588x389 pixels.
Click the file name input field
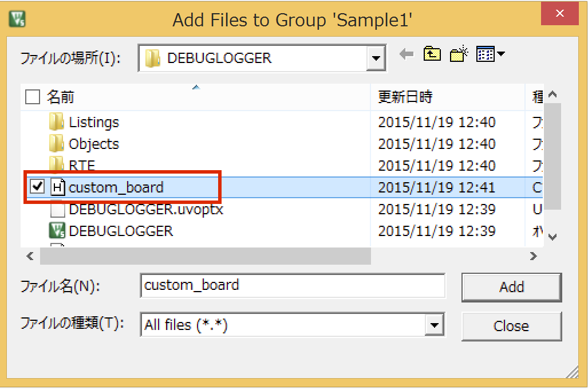(x=292, y=285)
